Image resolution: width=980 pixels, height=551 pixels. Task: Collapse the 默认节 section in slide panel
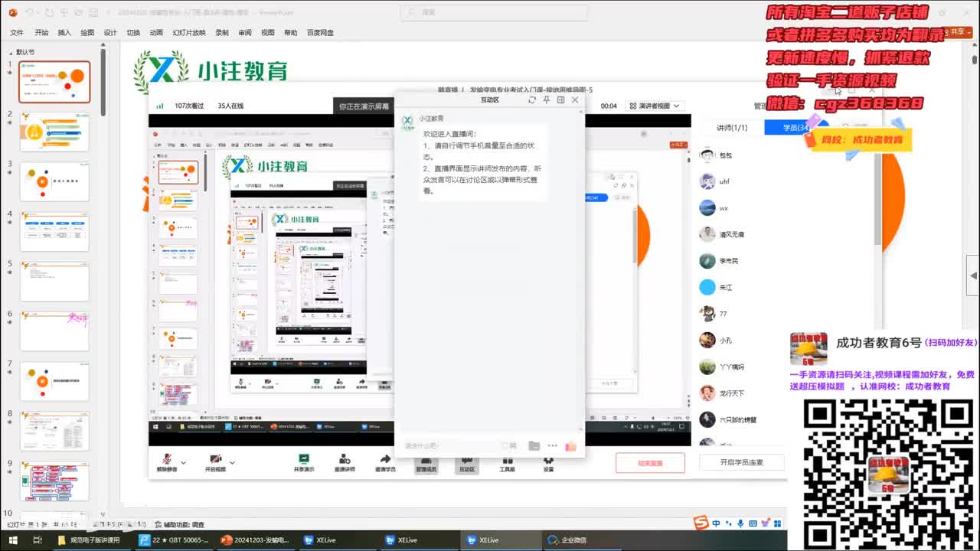click(x=11, y=52)
